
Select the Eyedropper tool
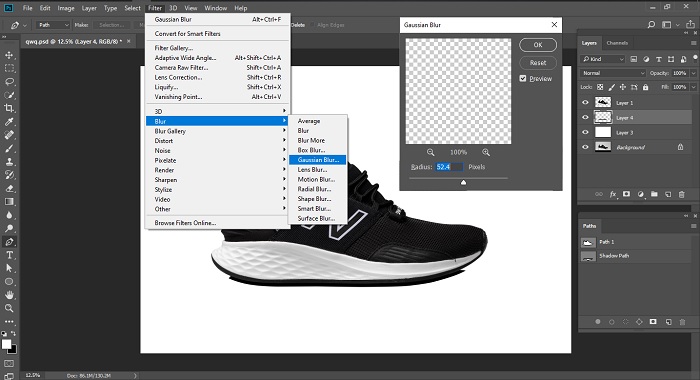click(x=9, y=121)
